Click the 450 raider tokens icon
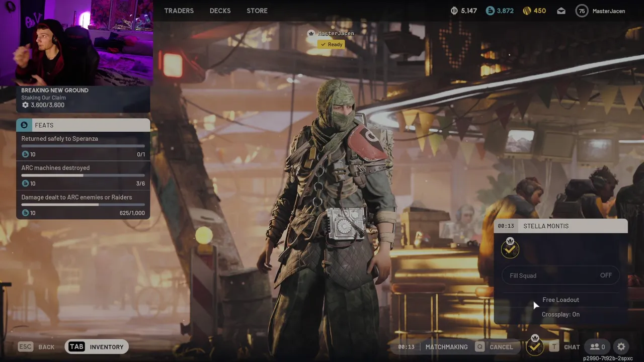Viewport: 644px width, 362px height. click(x=527, y=11)
